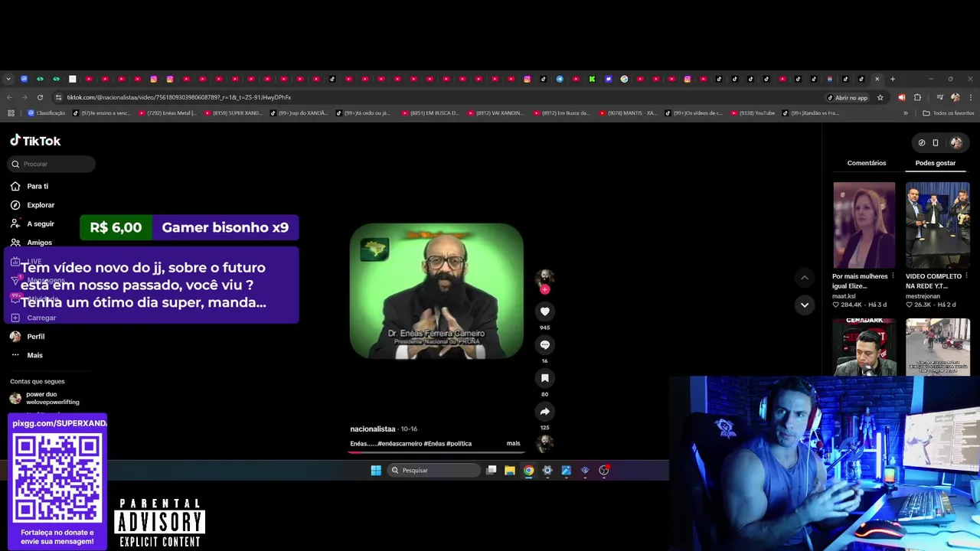Open comments via the speech bubble icon
Viewport: 980px width, 551px height.
(544, 345)
